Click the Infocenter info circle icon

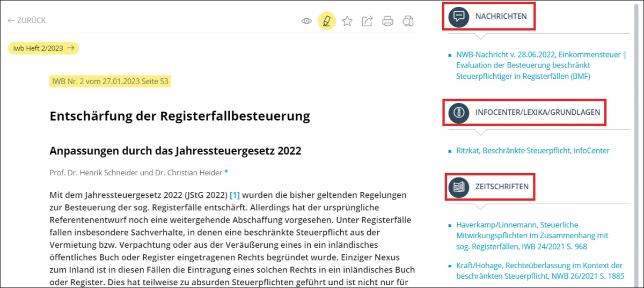coord(459,113)
